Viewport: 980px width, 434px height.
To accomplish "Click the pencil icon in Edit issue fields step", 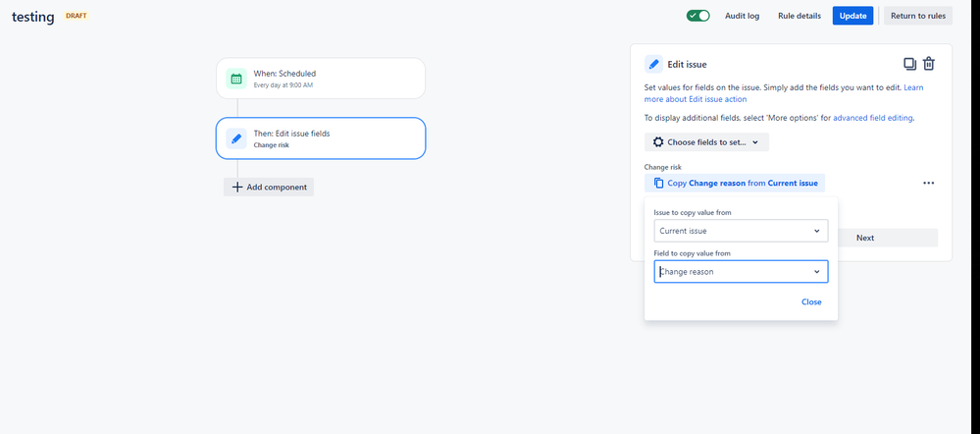I will pos(236,138).
